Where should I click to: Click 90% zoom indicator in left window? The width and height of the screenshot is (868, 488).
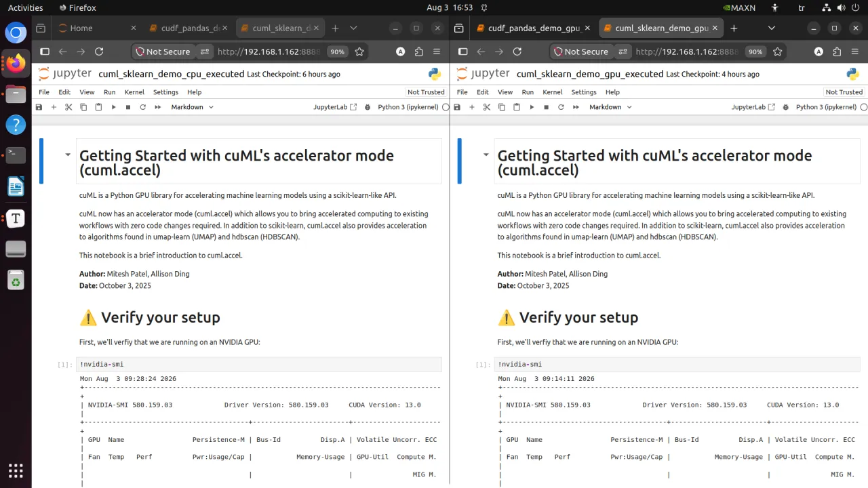[x=337, y=52]
